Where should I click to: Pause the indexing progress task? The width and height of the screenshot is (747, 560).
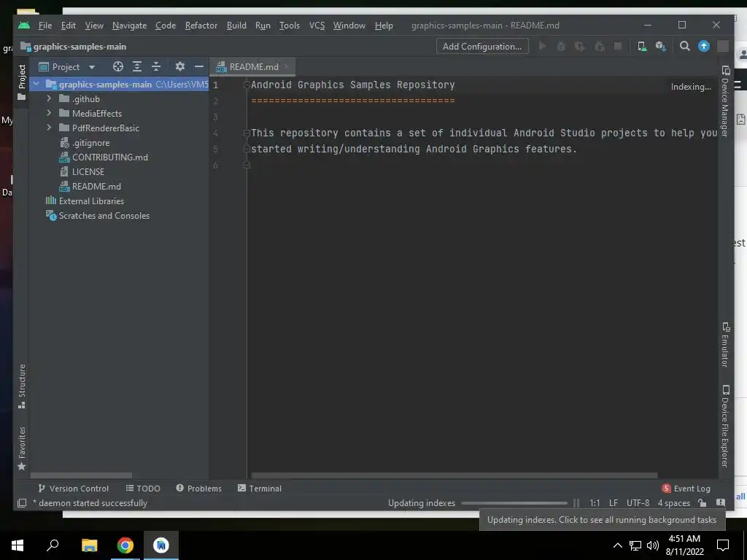576,503
